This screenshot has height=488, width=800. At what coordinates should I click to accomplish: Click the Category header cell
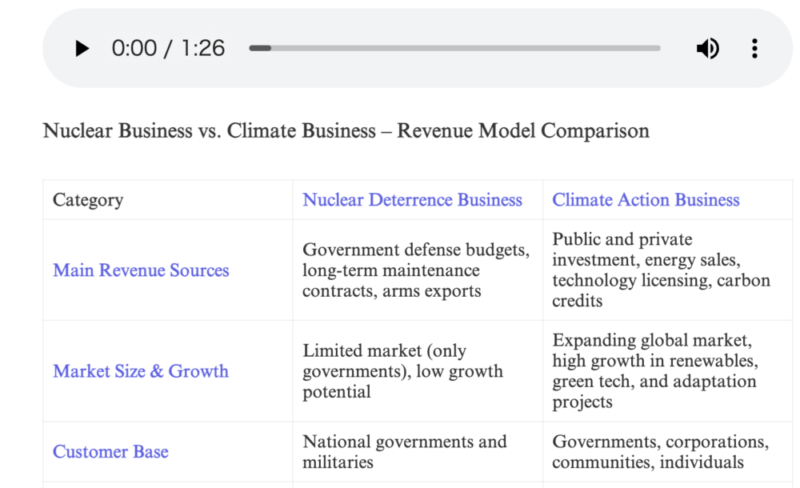click(168, 200)
